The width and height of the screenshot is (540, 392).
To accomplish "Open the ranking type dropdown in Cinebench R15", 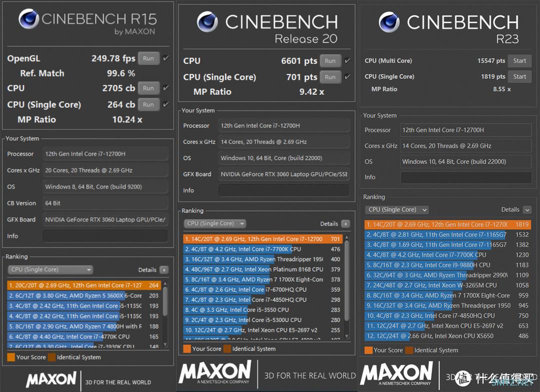I will 50,270.
